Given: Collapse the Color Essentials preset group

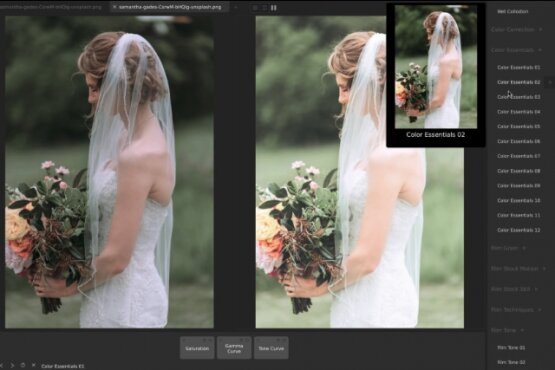Looking at the screenshot, I should [x=516, y=50].
